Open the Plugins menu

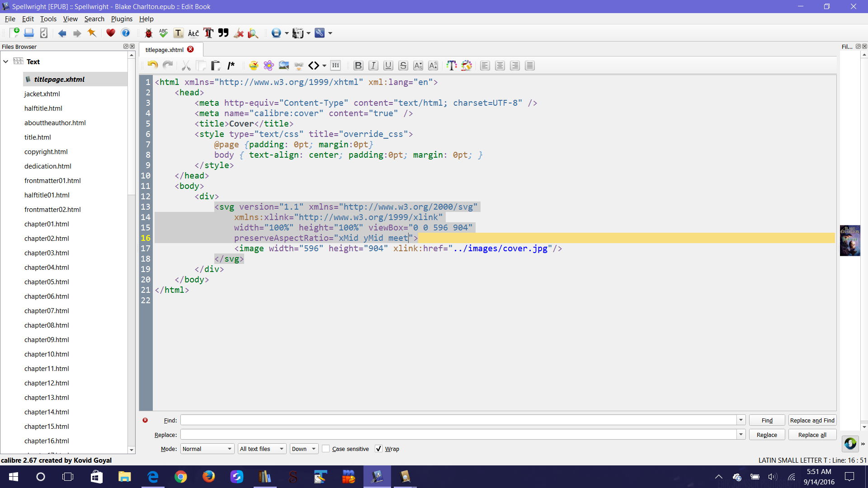pos(122,19)
